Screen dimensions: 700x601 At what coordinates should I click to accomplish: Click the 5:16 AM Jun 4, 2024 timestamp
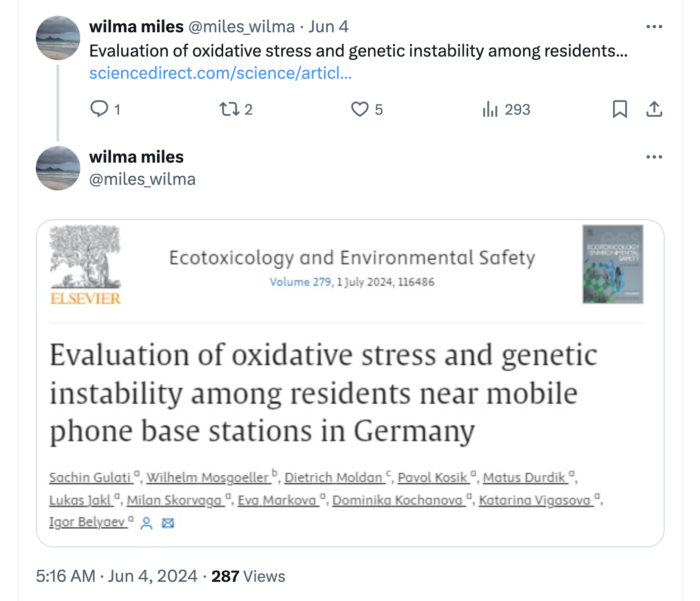117,576
